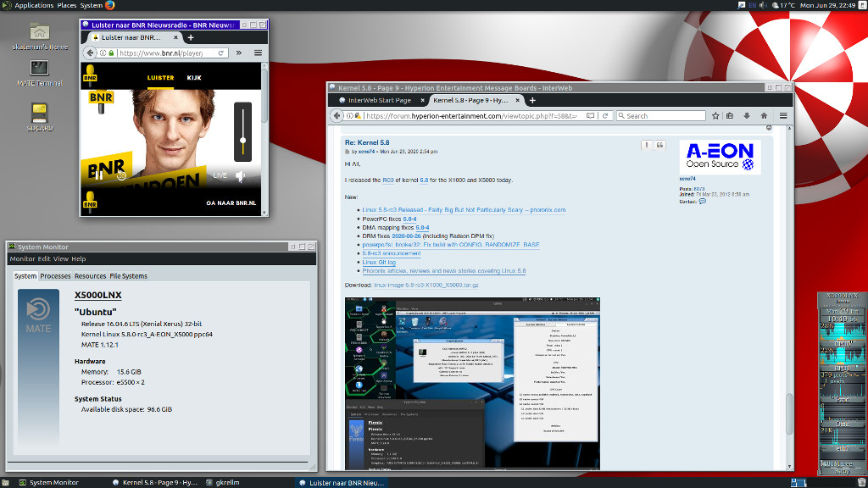The image size is (868, 488).
Task: Switch to the File Systems tab
Action: 129,276
